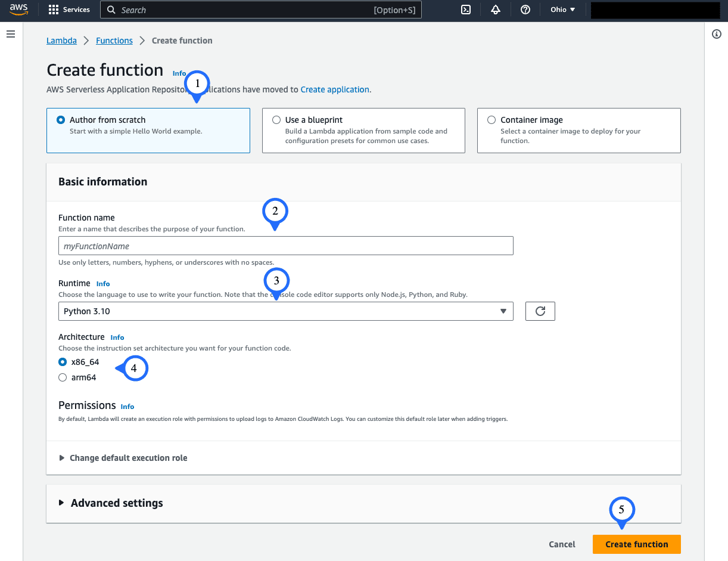The image size is (728, 561).
Task: Launch the CloudShell terminal icon
Action: 467,10
